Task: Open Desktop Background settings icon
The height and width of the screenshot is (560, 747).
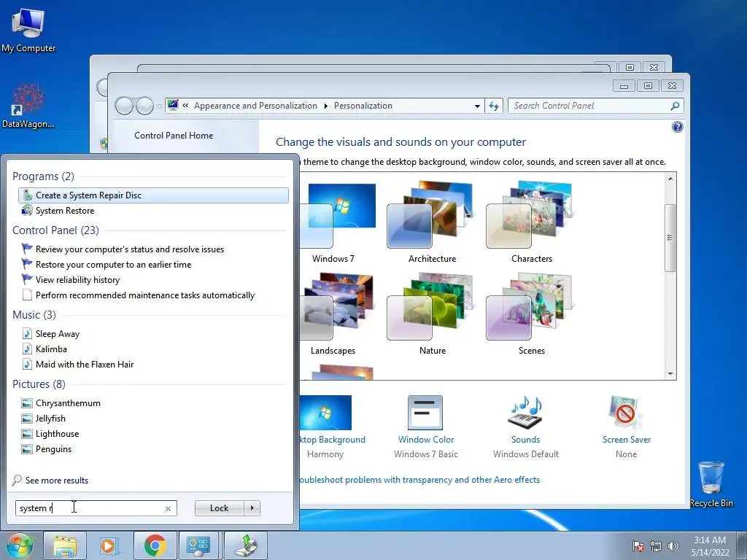Action: pyautogui.click(x=326, y=413)
